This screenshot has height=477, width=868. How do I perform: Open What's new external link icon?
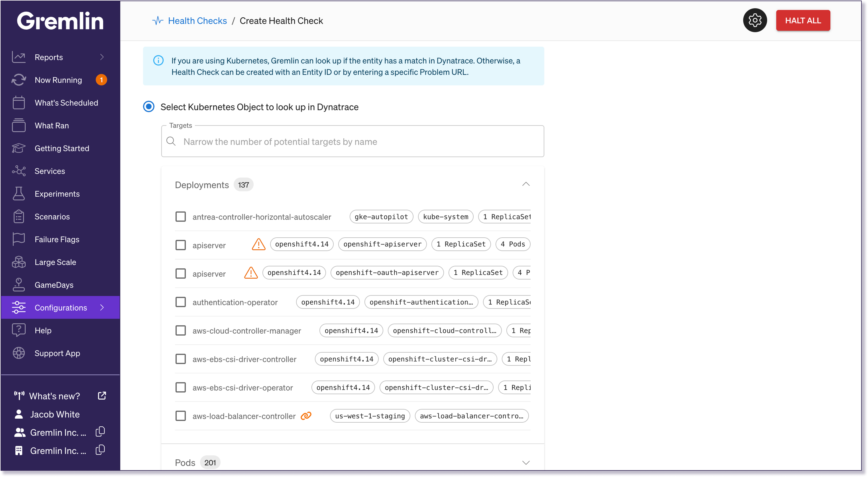(102, 396)
